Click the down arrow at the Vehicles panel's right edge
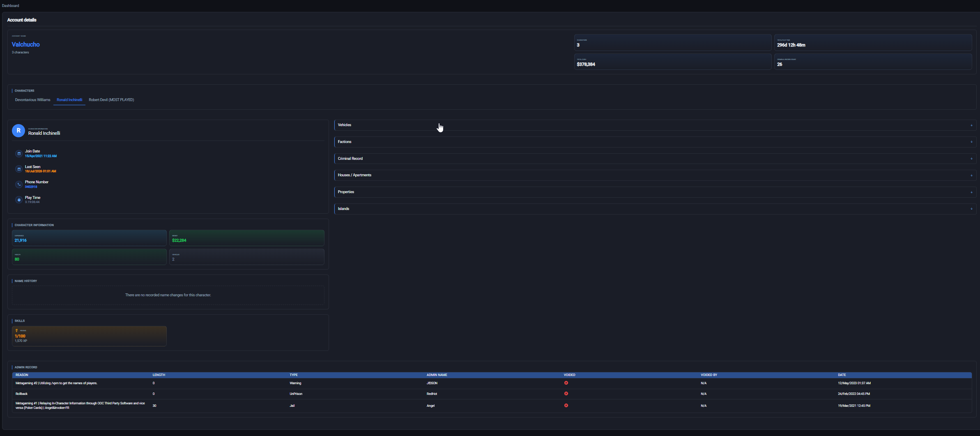980x436 pixels. 971,125
